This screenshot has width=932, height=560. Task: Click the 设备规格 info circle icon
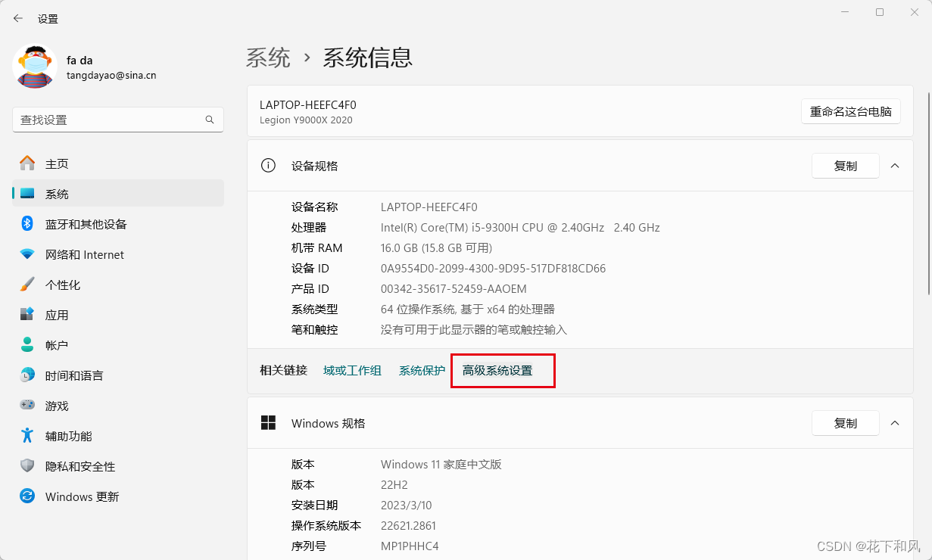pyautogui.click(x=268, y=166)
